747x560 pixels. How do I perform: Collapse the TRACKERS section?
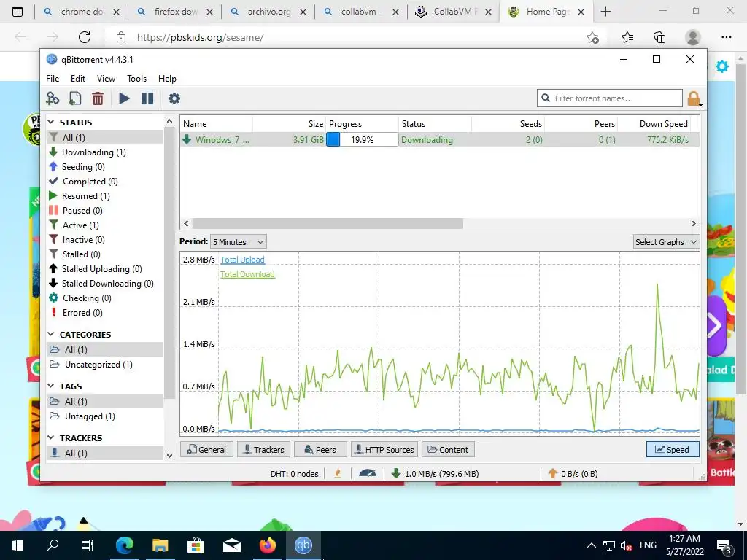pyautogui.click(x=52, y=437)
